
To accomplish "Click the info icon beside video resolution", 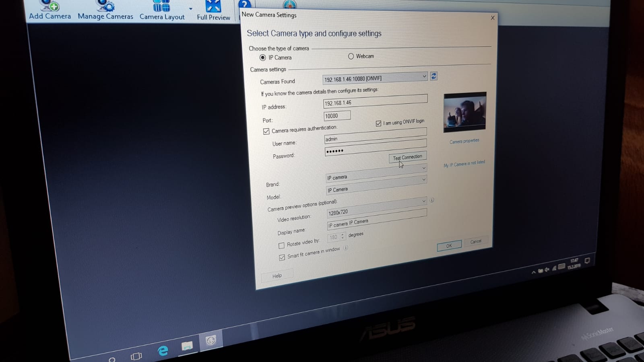I will [x=431, y=200].
